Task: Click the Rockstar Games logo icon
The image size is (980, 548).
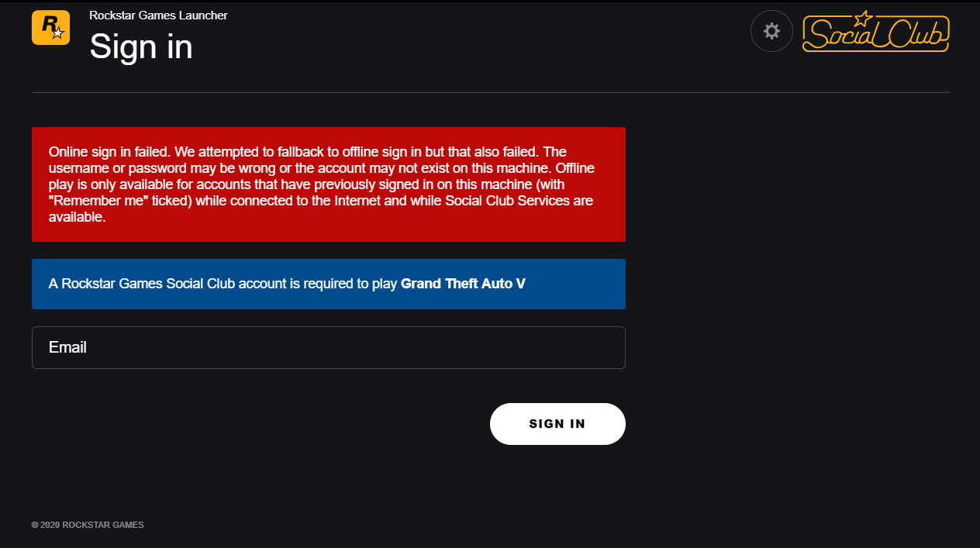Action: pos(50,28)
